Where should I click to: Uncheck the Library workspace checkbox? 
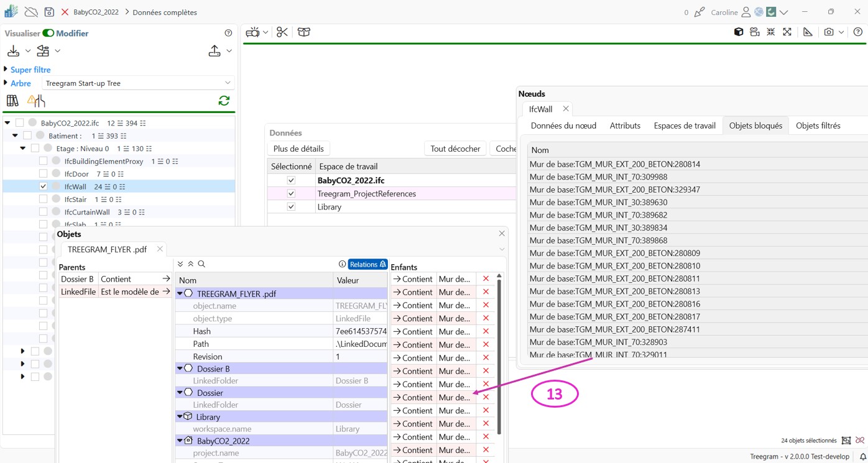pyautogui.click(x=291, y=207)
